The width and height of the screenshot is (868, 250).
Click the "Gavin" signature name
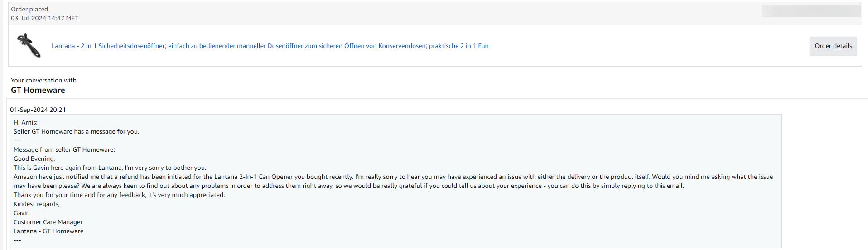pos(22,213)
